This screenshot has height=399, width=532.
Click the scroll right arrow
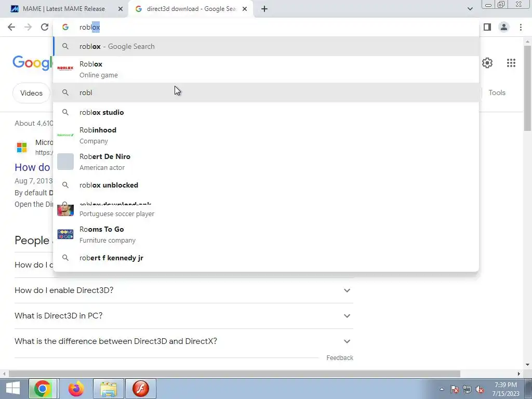coord(519,374)
